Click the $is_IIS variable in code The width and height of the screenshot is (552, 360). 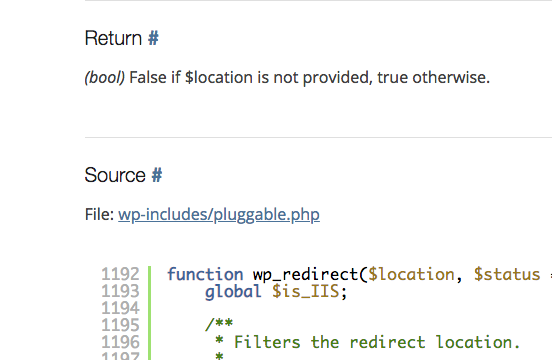click(x=306, y=292)
